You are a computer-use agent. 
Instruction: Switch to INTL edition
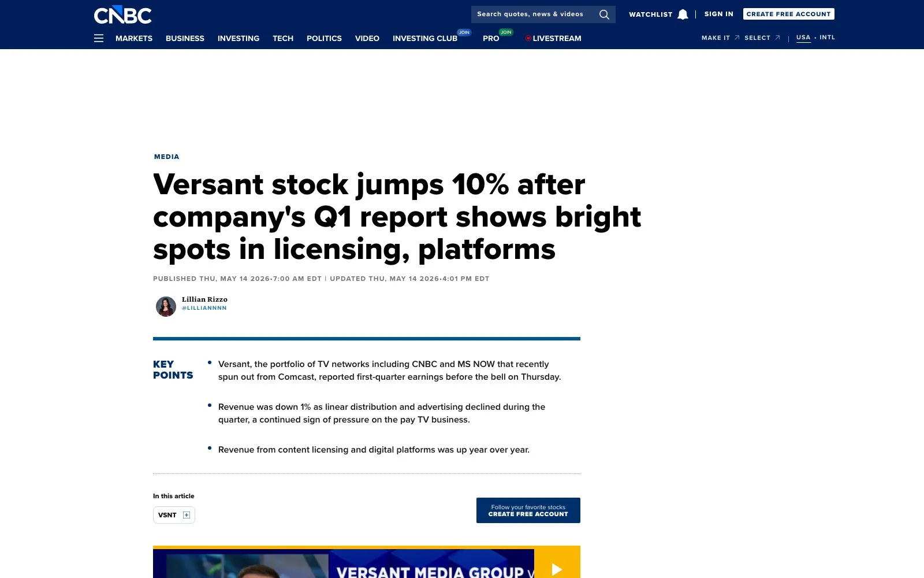[x=828, y=37]
